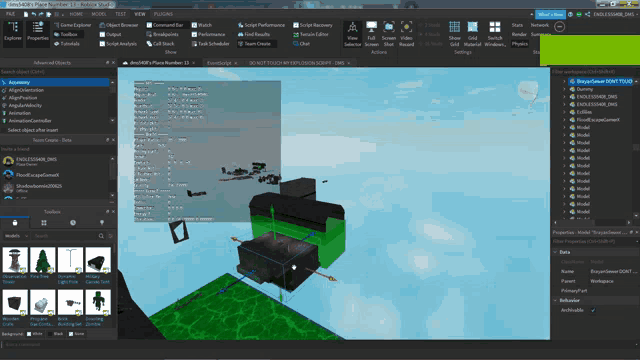
Task: Toggle the Physics stats button
Action: click(x=520, y=44)
